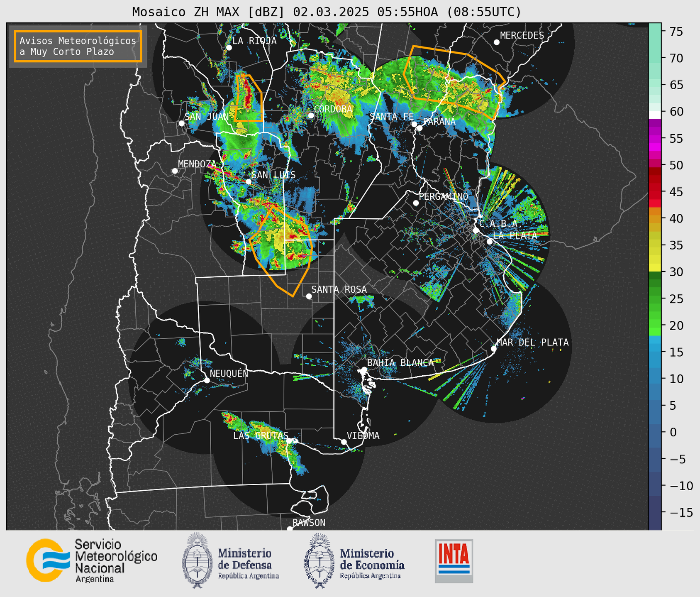The width and height of the screenshot is (700, 597).
Task: Click the white 60 dBZ band on the color scale
Action: (654, 115)
